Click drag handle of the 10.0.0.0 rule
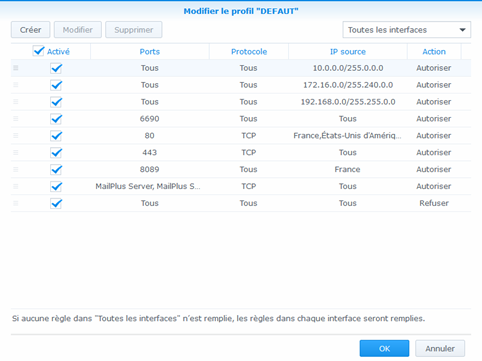Viewport: 482px width, 361px height. (x=16, y=68)
